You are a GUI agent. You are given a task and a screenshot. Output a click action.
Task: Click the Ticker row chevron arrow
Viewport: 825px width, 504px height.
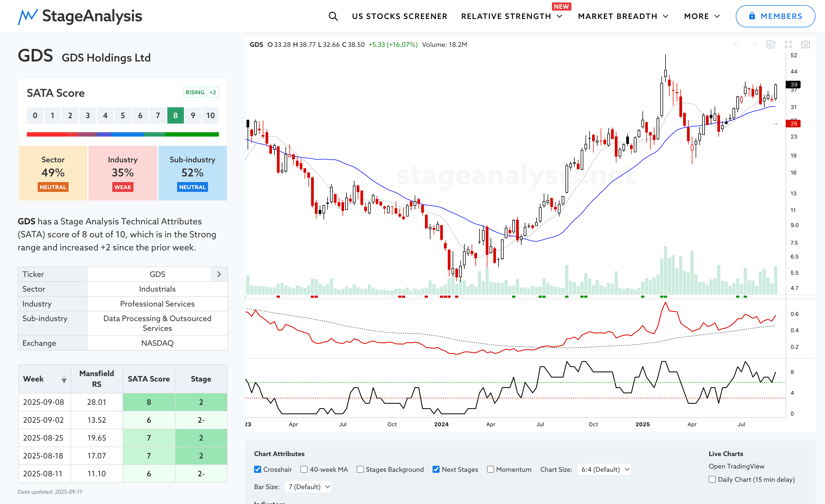pos(219,274)
